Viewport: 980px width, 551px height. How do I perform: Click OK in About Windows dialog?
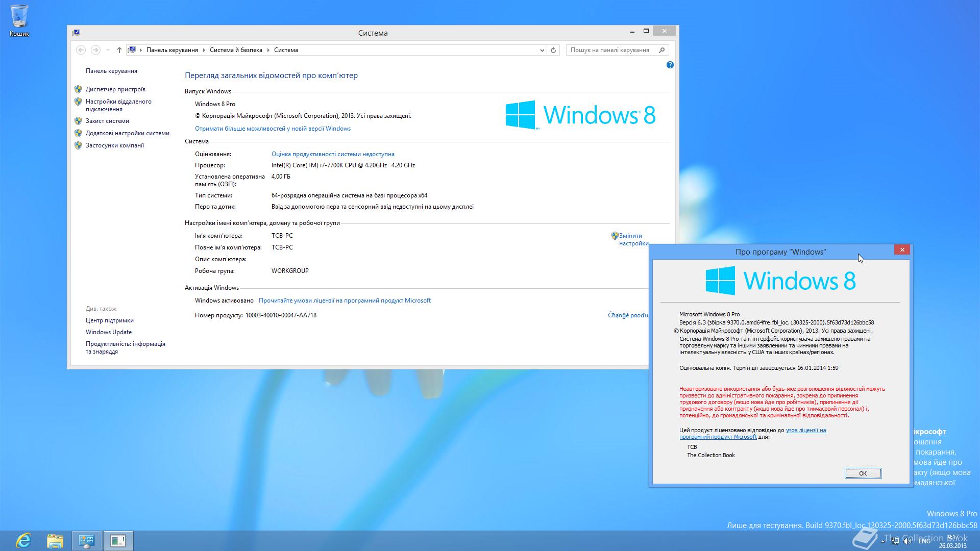(x=863, y=473)
